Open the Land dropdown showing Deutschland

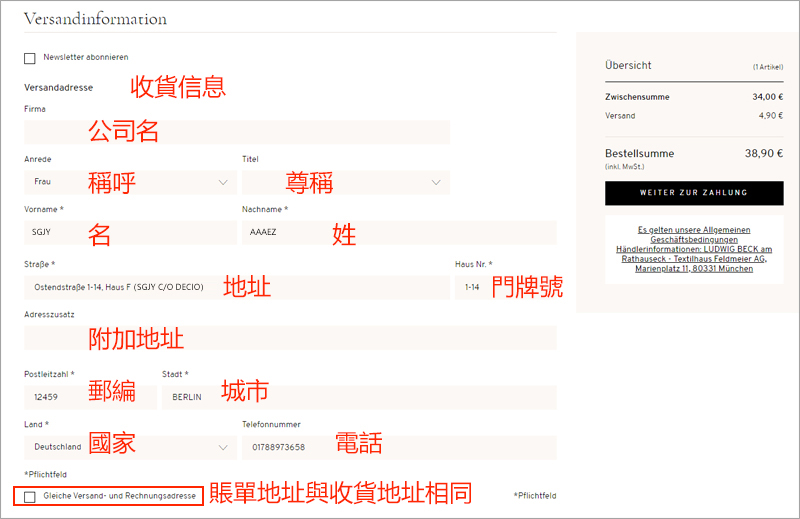pyautogui.click(x=130, y=447)
